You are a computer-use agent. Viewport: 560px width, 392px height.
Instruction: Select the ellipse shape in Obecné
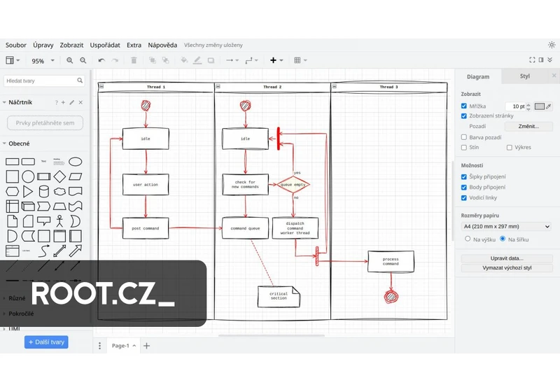tap(76, 162)
